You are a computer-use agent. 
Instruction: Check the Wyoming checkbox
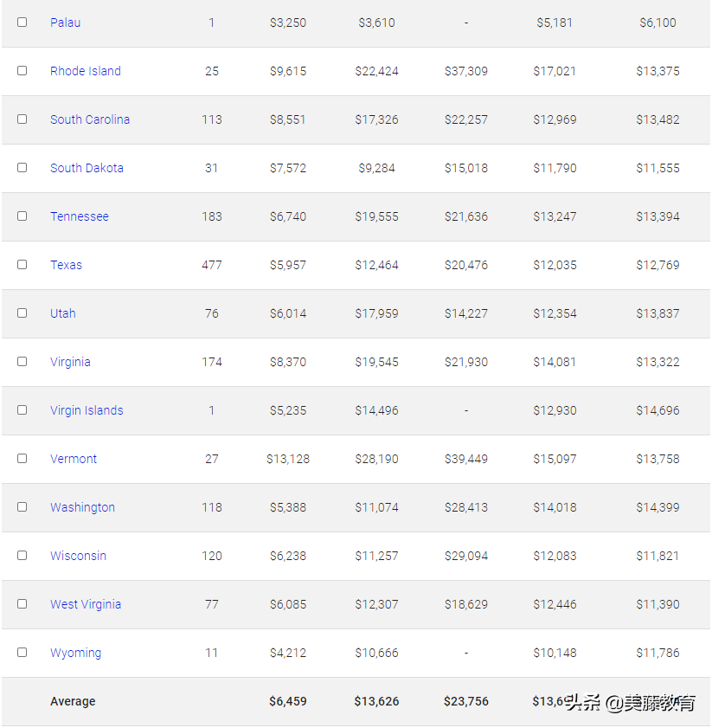point(22,653)
